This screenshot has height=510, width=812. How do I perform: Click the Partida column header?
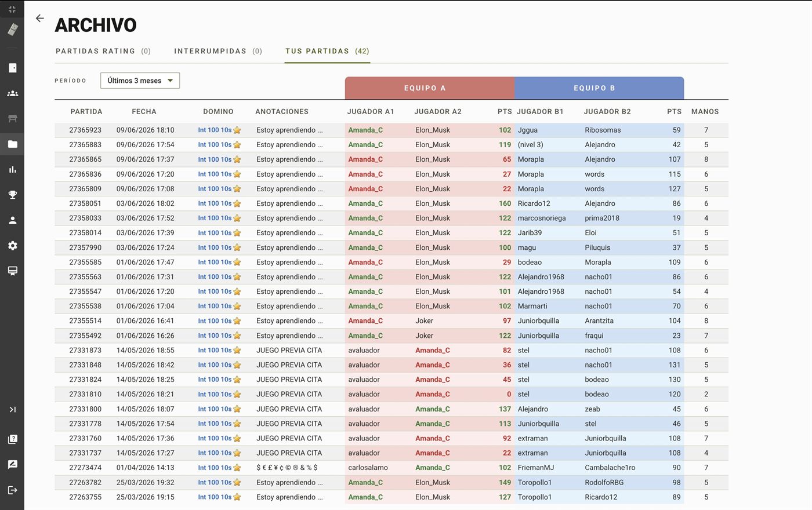pos(86,111)
